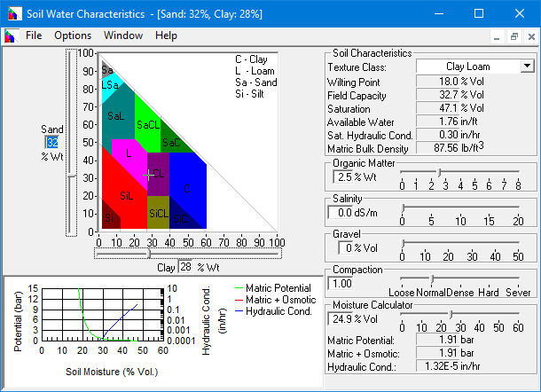
Task: Select the blue Clay region in triangle
Action: tap(188, 186)
